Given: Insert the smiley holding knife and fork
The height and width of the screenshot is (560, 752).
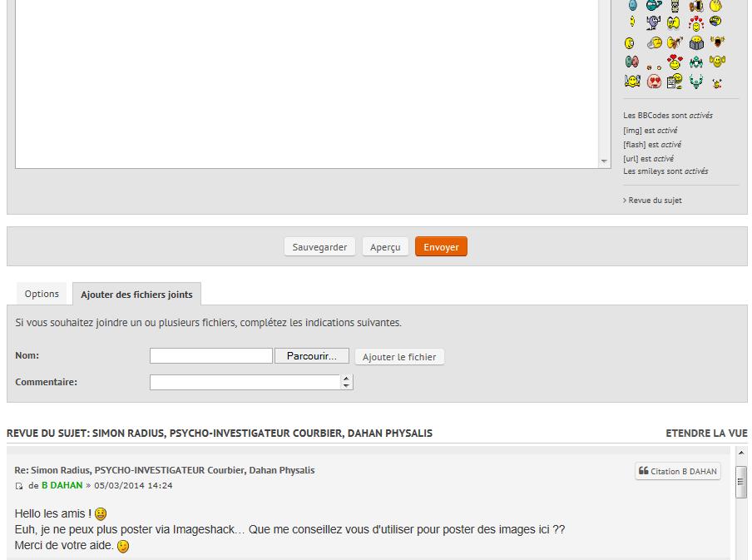Looking at the screenshot, I should (632, 81).
